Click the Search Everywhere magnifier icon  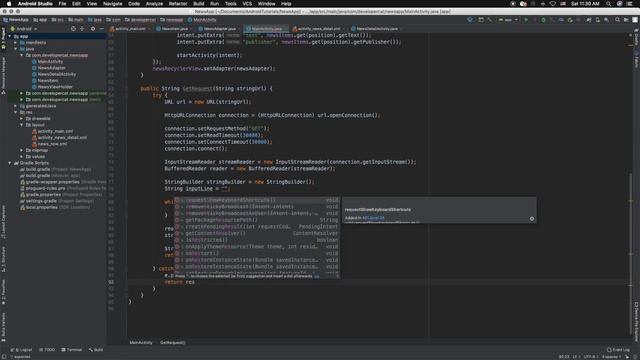point(618,20)
